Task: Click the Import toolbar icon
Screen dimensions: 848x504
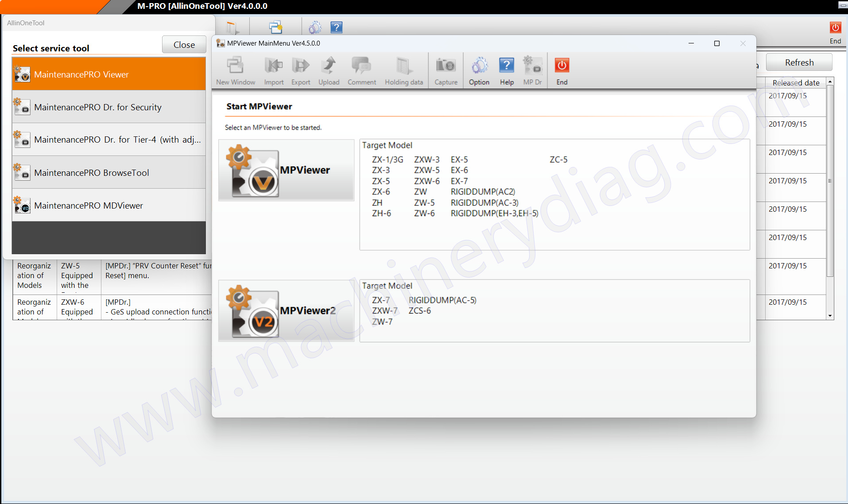Action: [x=274, y=71]
